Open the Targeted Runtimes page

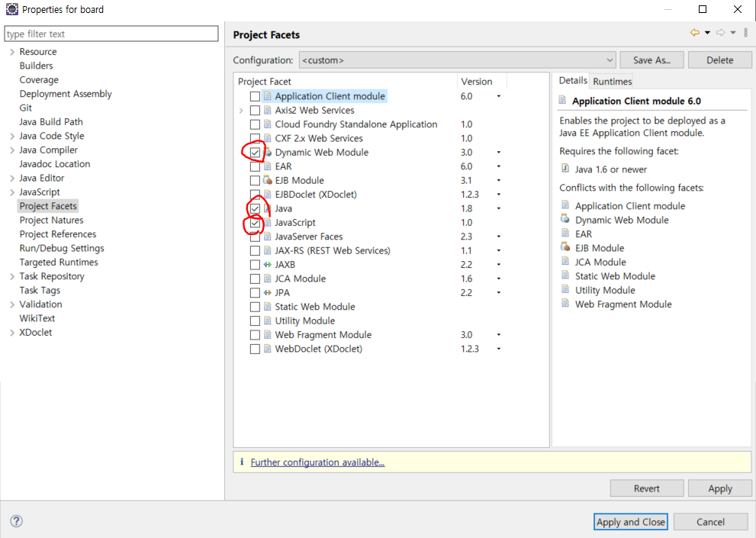point(59,263)
